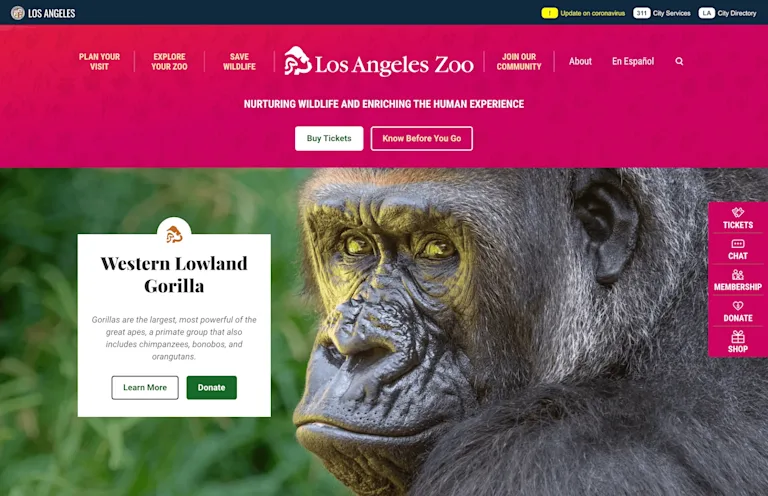Click the yellow coronavirus alert badge
This screenshot has height=496, width=768.
click(x=549, y=13)
